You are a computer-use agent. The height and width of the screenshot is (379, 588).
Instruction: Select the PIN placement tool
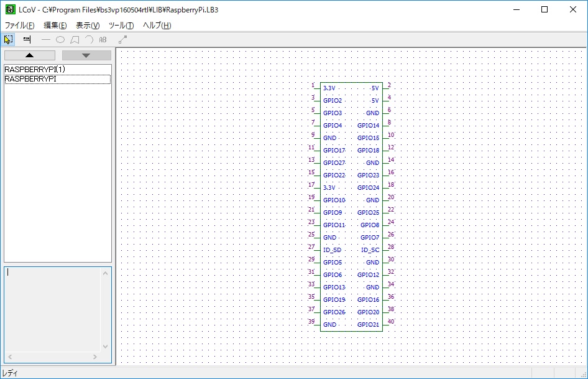click(27, 39)
